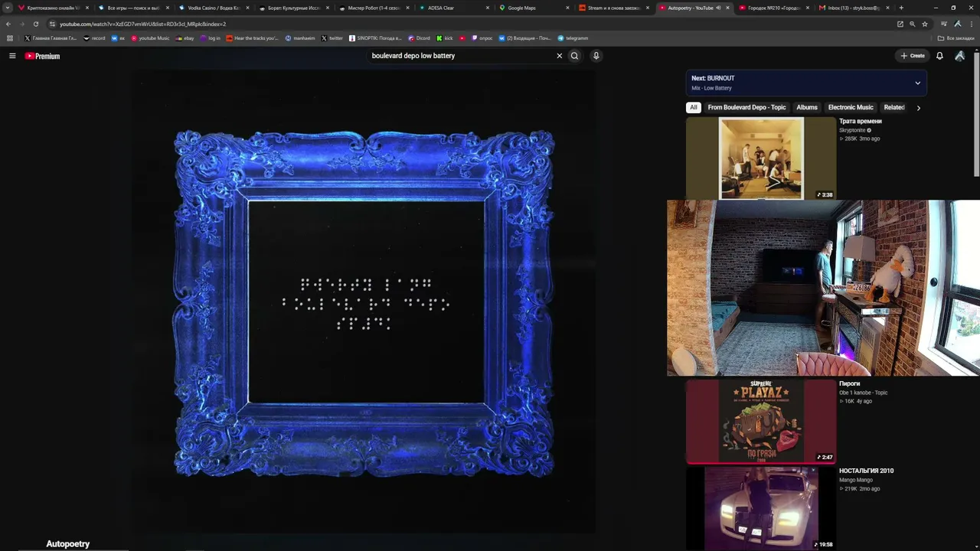This screenshot has height=551, width=980.
Task: Switch to the Inbox (13) Gmail tab
Action: coord(853,8)
